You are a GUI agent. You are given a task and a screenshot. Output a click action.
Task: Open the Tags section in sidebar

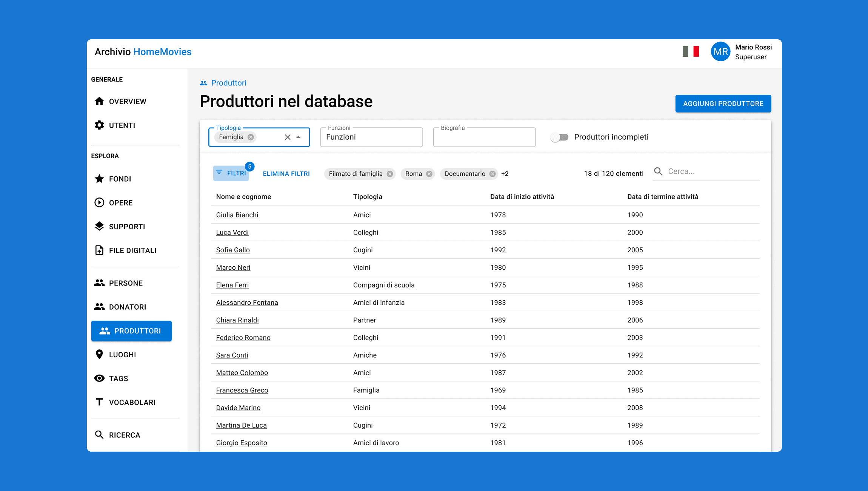point(119,378)
